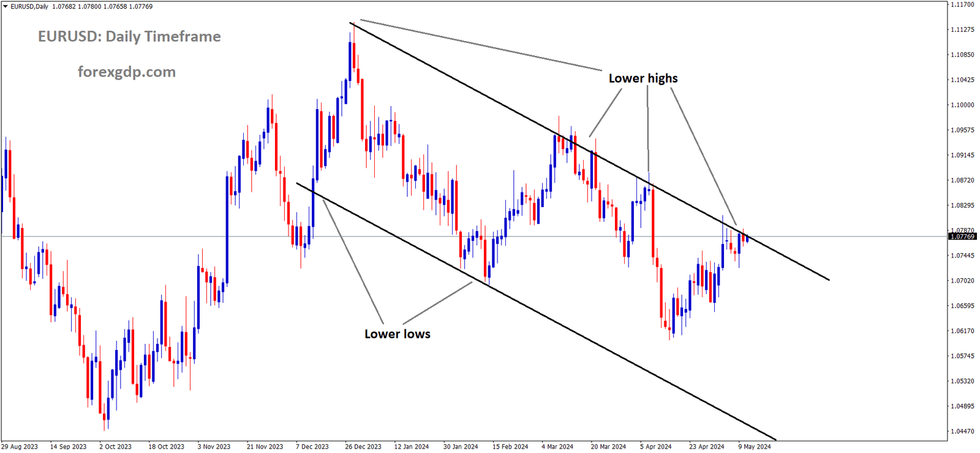Click the 29 Aug 2023 date label
The width and height of the screenshot is (980, 453).
pyautogui.click(x=20, y=447)
